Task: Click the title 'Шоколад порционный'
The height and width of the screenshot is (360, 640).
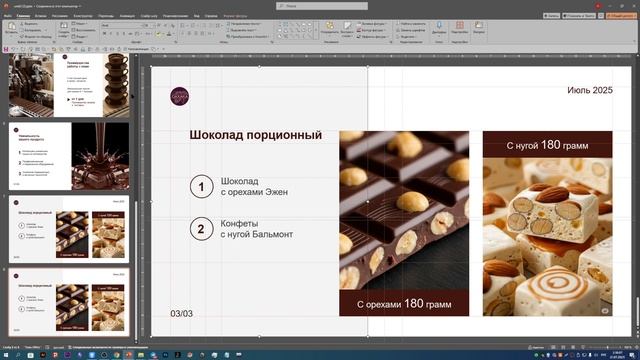Action: tap(256, 135)
